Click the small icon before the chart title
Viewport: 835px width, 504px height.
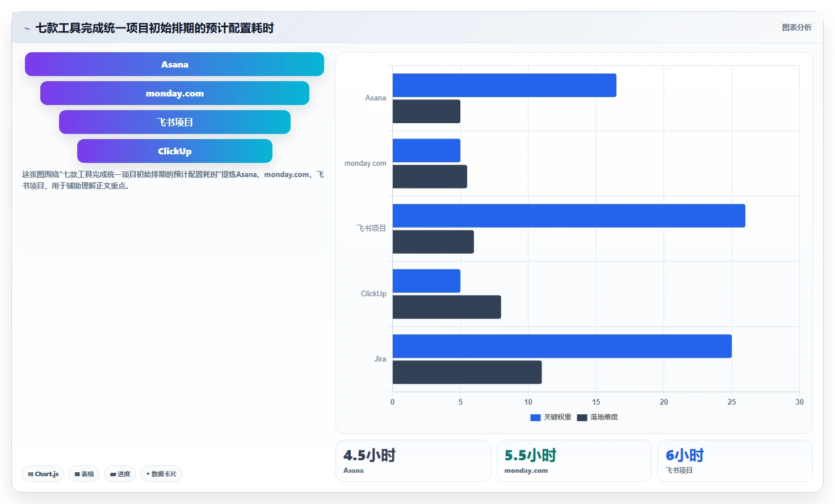(x=27, y=28)
